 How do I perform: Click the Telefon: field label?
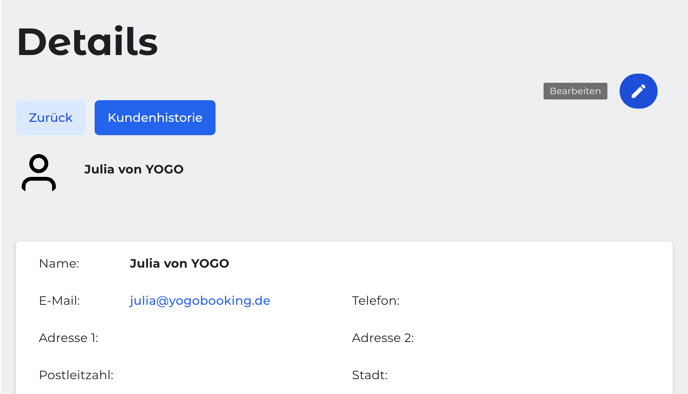(x=376, y=301)
